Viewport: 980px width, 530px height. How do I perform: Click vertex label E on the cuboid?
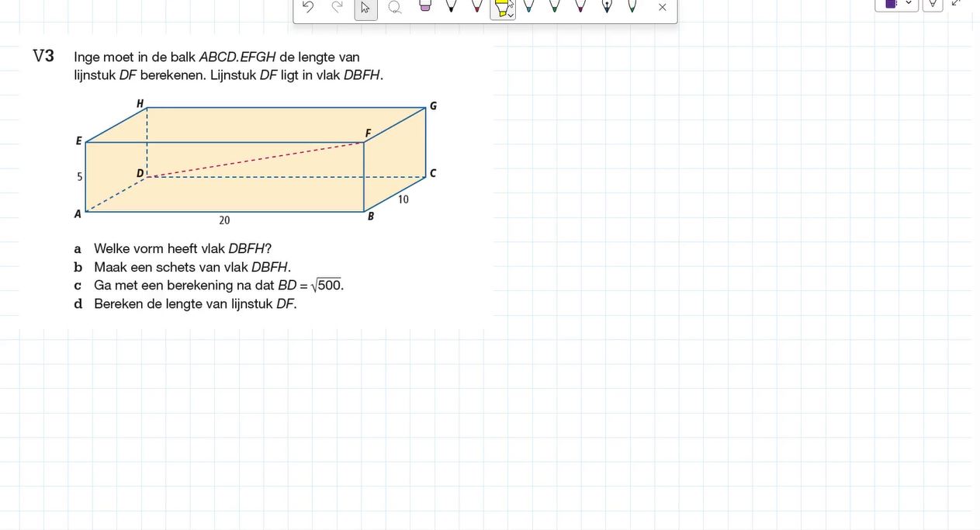(78, 140)
